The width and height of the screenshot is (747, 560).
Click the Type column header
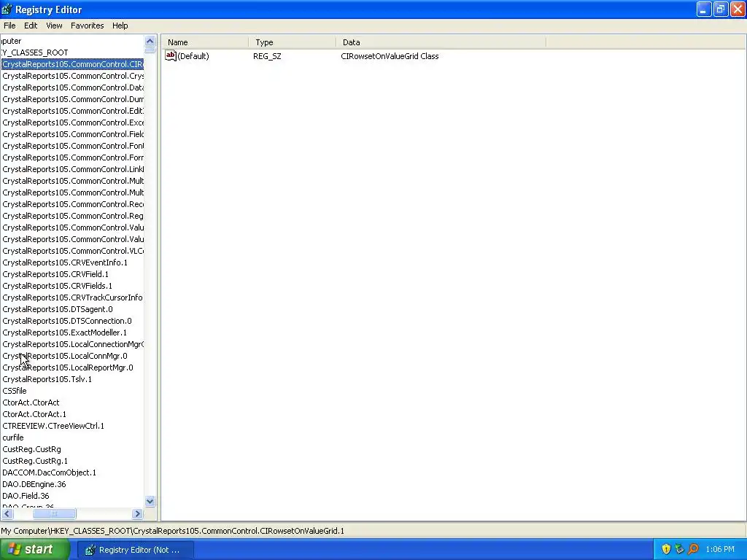292,42
